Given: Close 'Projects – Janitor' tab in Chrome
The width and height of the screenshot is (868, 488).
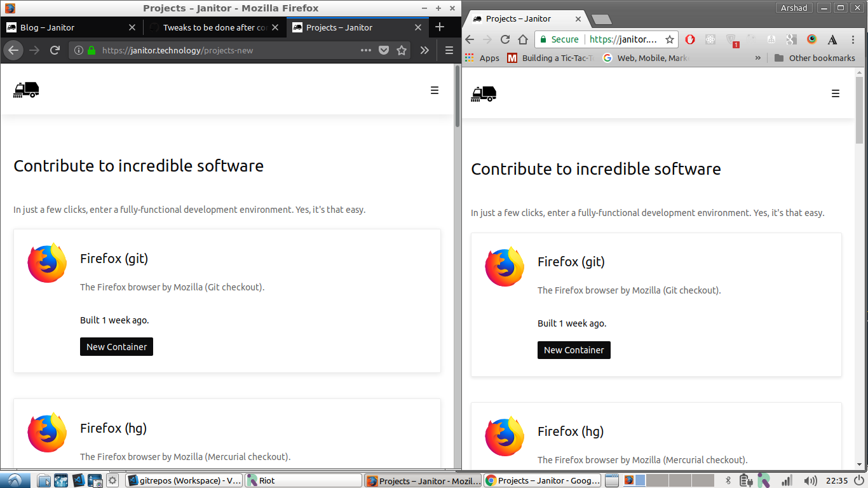Looking at the screenshot, I should pyautogui.click(x=578, y=19).
